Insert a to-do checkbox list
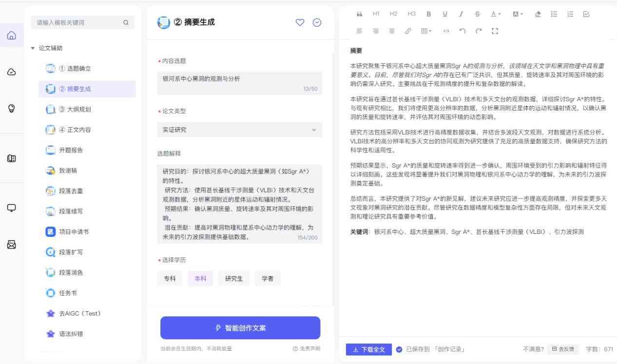The height and width of the screenshot is (364, 617). (586, 14)
